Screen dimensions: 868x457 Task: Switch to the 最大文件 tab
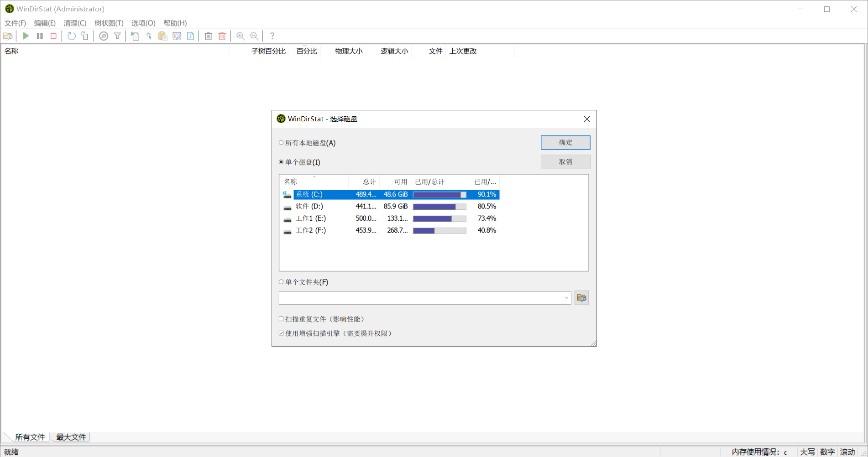coord(70,436)
